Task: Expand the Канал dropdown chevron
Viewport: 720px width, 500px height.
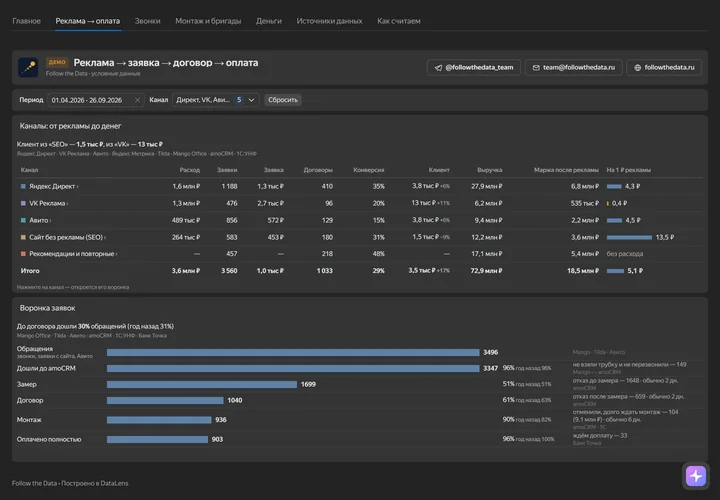Action: point(252,100)
